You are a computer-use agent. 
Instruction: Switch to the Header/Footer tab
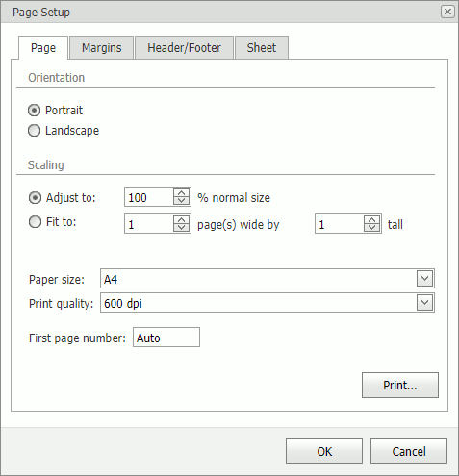pos(184,48)
